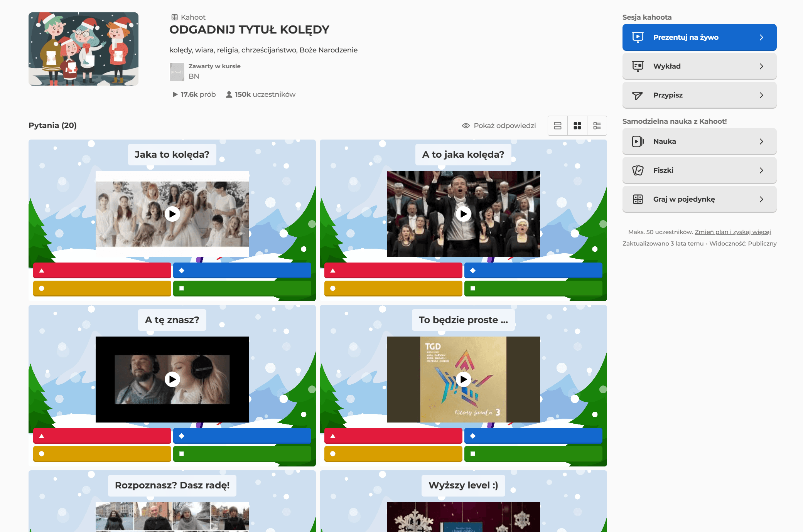Select blue diamond answer in 'To będzie proste ...'
This screenshot has height=532, width=803.
533,436
